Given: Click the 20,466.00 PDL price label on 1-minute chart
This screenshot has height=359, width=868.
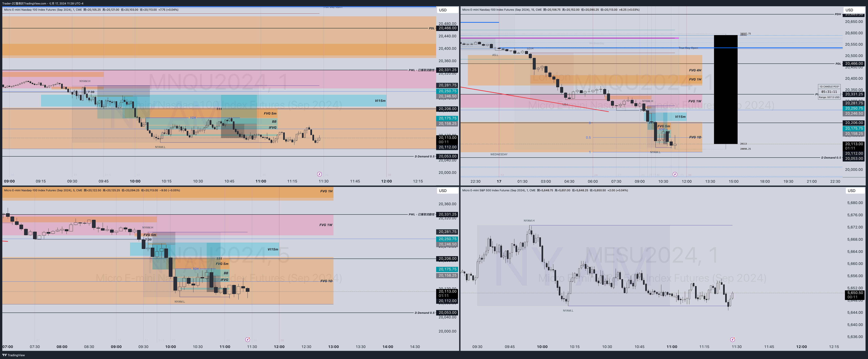Looking at the screenshot, I should pos(448,28).
